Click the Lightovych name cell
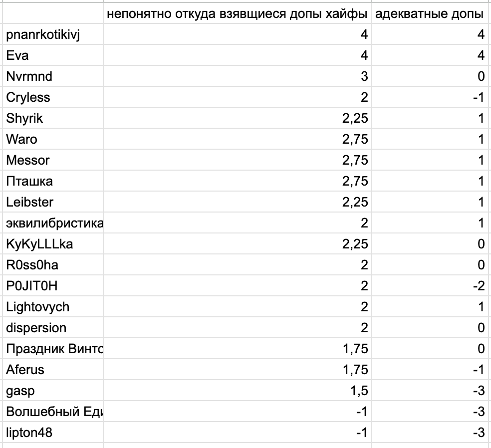This screenshot has width=491, height=448. coord(52,307)
